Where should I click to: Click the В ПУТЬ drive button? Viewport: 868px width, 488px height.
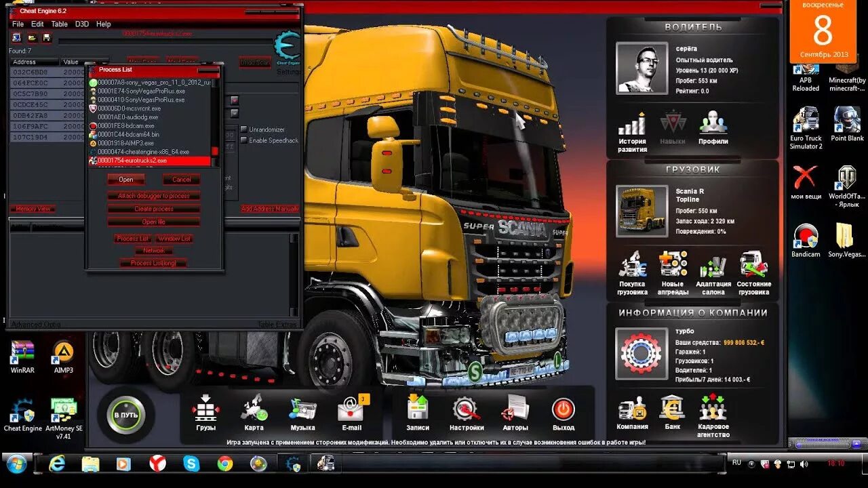(x=125, y=414)
